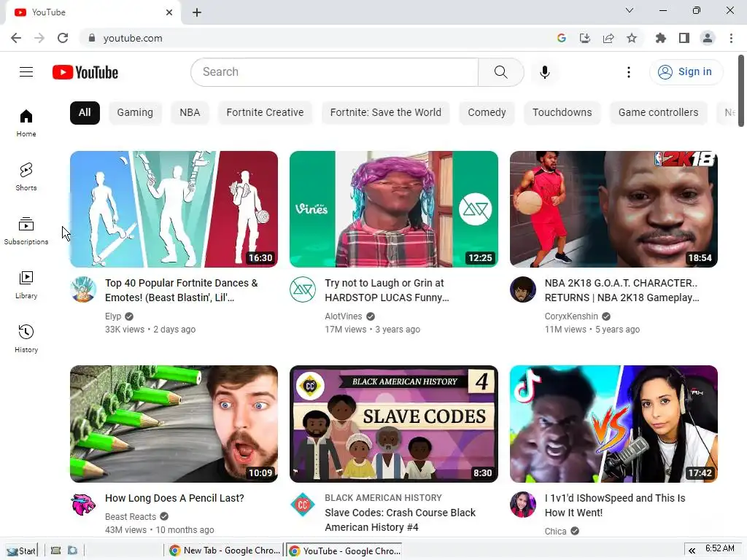Open Chrome extensions puzzle icon
The image size is (747, 560).
[660, 38]
